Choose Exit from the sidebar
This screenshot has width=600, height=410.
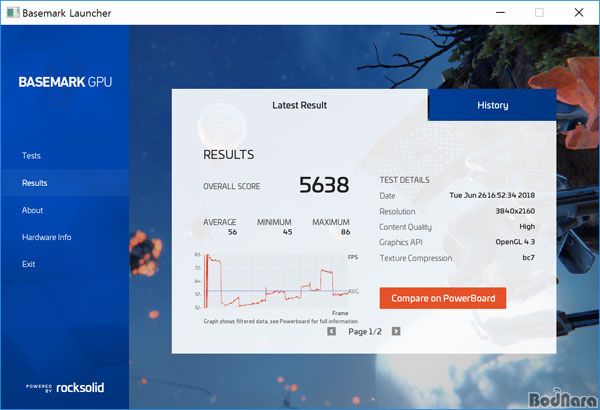pyautogui.click(x=28, y=264)
